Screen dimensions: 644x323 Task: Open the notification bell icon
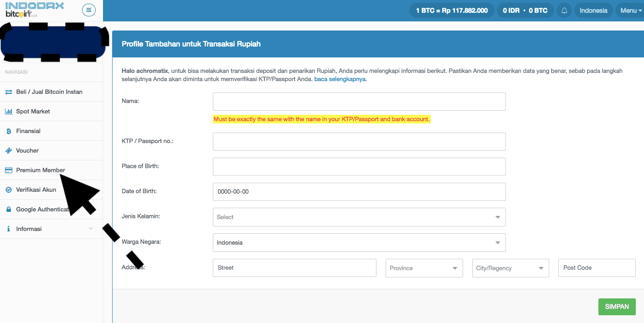tap(564, 10)
